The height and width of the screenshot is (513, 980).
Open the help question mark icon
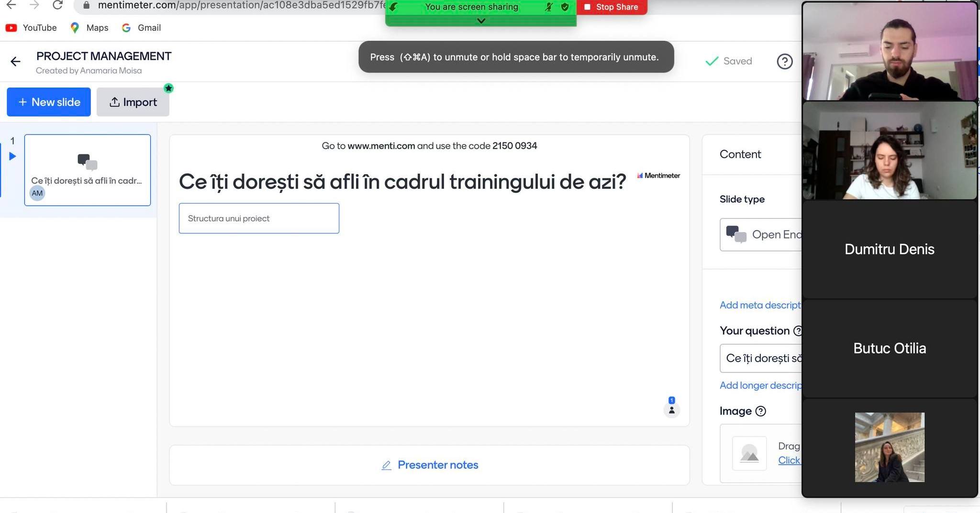point(784,62)
